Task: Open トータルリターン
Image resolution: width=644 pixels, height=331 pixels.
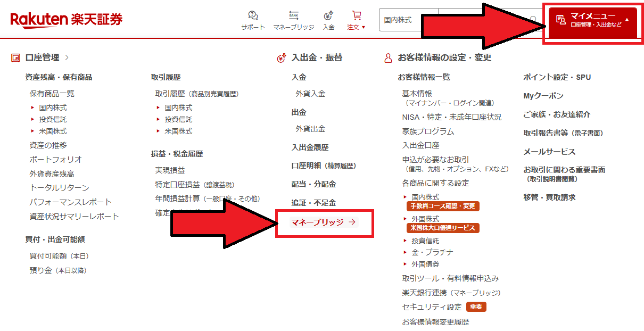Action: pos(60,187)
